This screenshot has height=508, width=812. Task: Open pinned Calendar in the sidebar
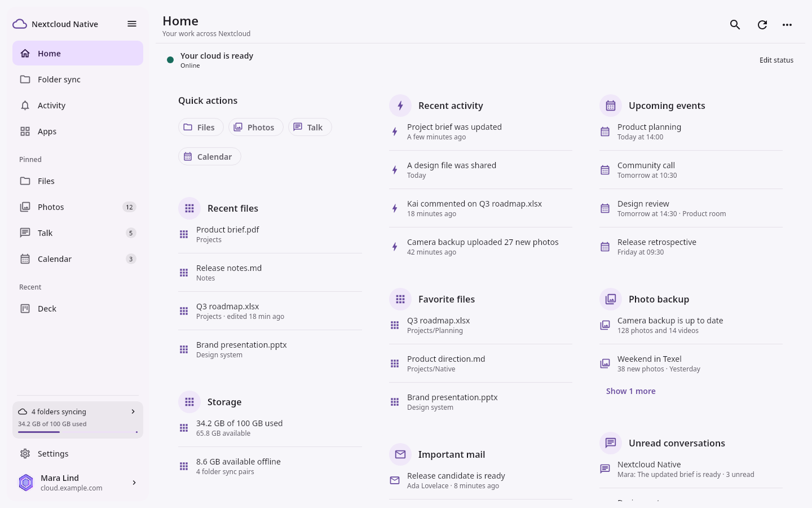click(78, 259)
